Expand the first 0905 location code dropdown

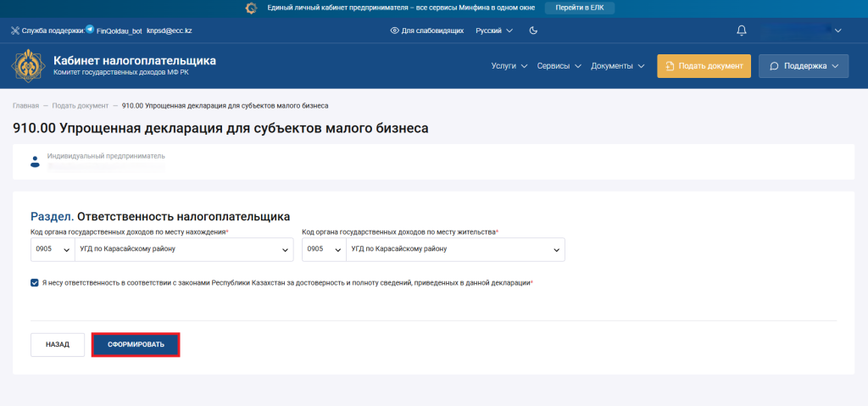[52, 249]
